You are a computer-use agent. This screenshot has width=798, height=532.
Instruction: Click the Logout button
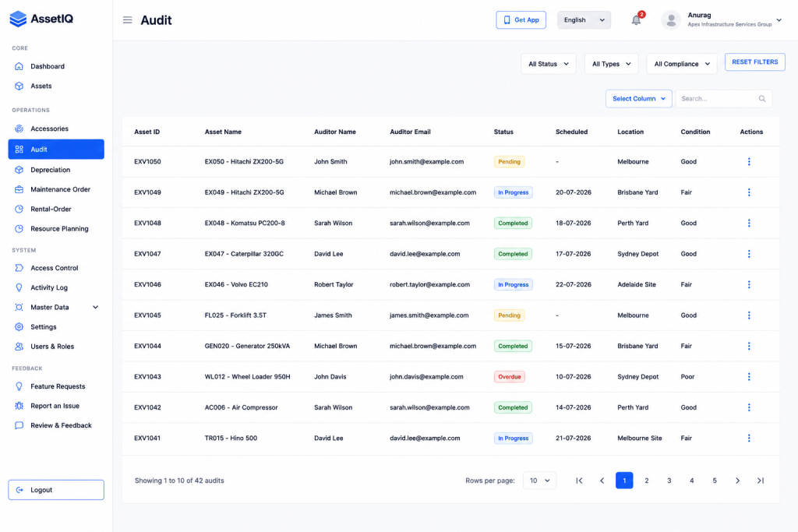[x=56, y=490]
